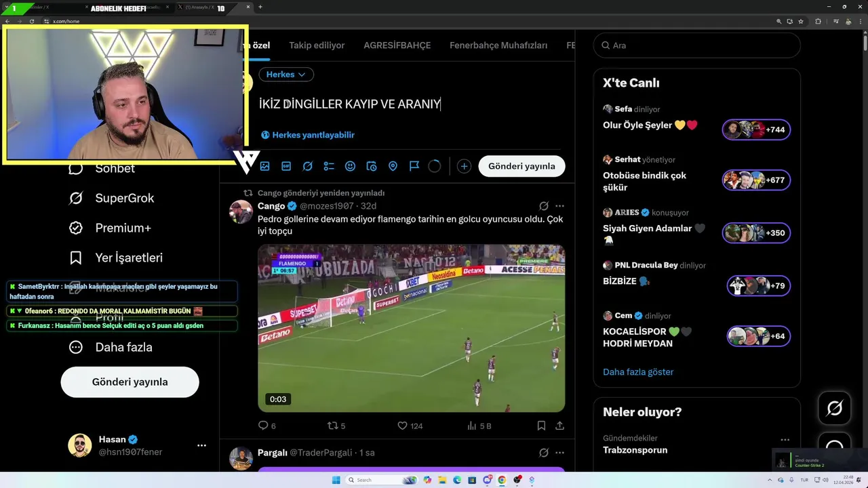Open more options in Neler oluyor section
Screen dimensions: 868x488
coord(785,440)
